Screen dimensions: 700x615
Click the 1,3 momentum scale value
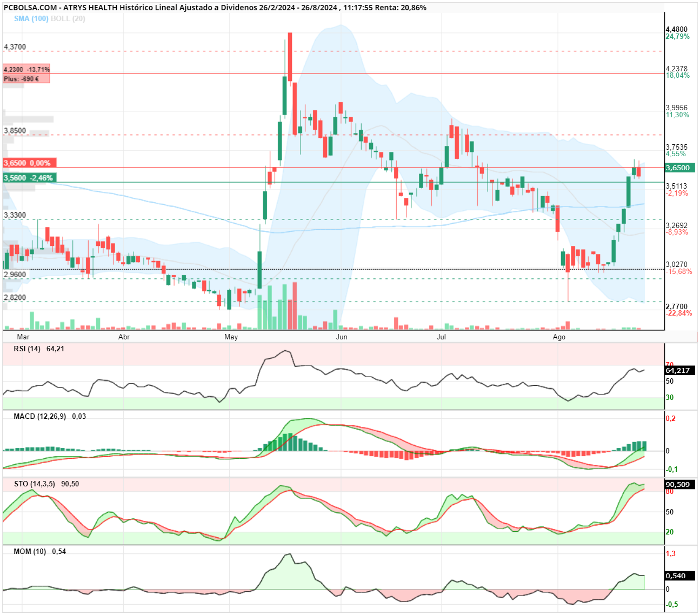click(x=671, y=553)
